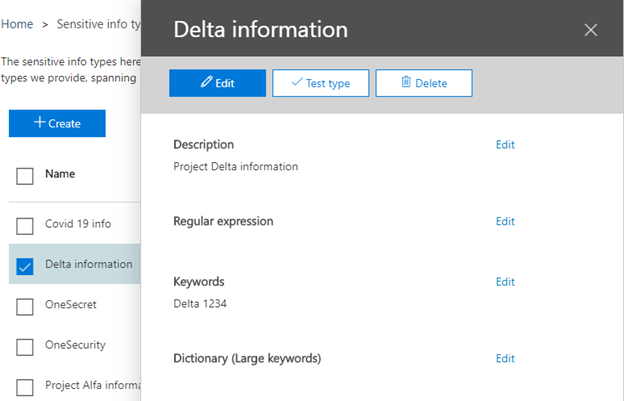This screenshot has width=624, height=401.
Task: Click the Test type button
Action: (x=320, y=83)
